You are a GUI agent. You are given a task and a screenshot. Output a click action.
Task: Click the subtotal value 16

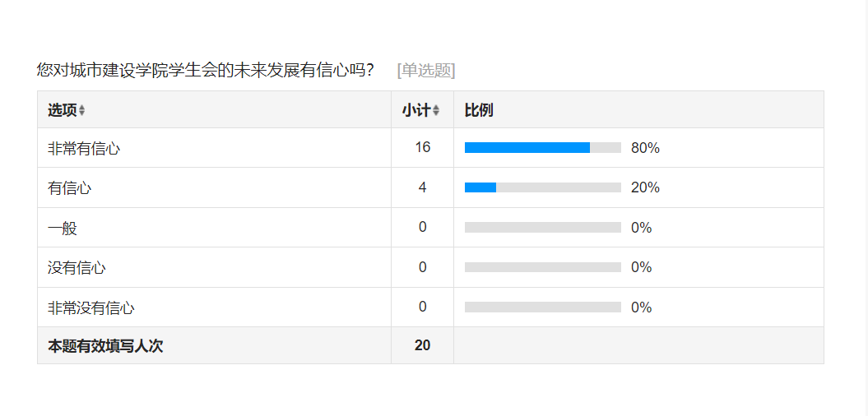pyautogui.click(x=422, y=147)
